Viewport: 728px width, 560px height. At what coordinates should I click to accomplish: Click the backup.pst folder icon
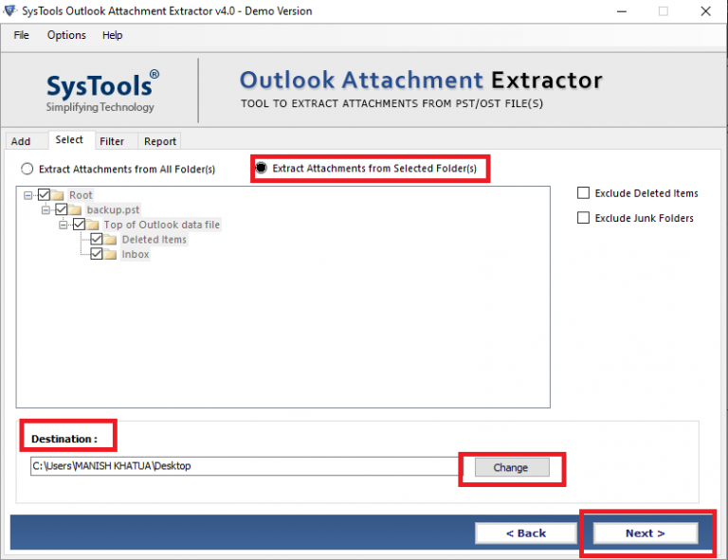point(76,209)
